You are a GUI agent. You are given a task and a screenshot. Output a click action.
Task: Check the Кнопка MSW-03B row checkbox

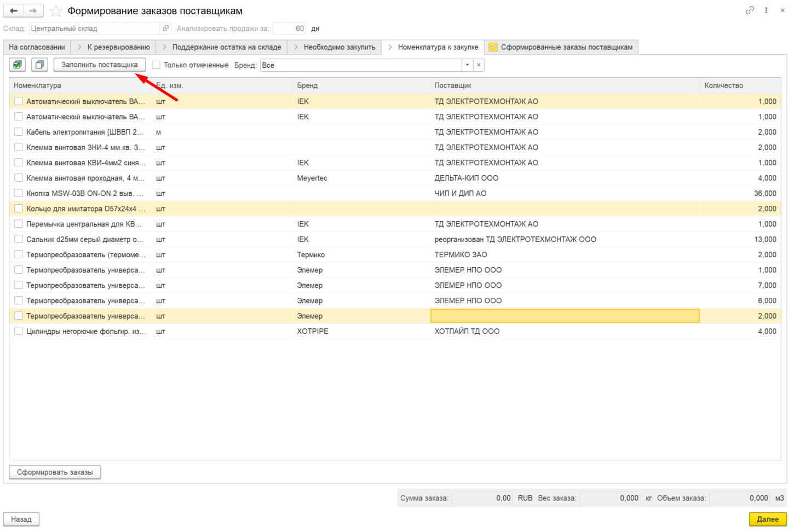pos(18,193)
